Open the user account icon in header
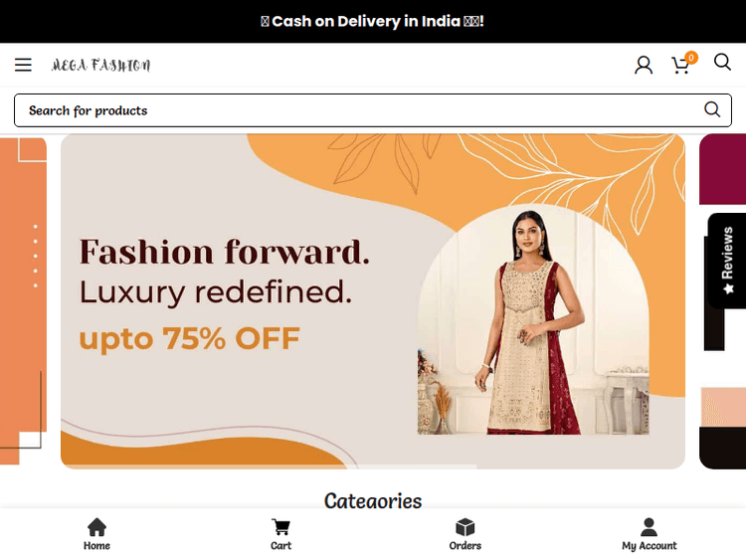The width and height of the screenshot is (746, 560). 644,65
